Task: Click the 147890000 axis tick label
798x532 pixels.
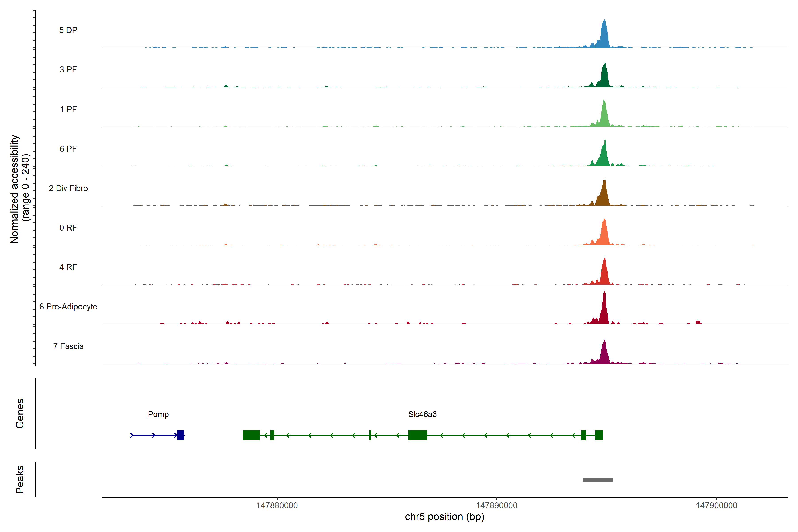Action: [497, 506]
